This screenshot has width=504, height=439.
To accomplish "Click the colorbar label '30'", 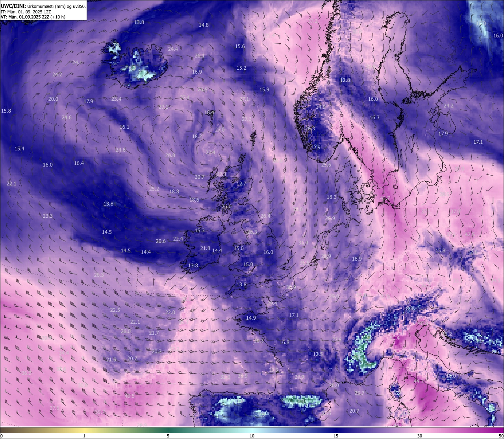I will (x=420, y=436).
